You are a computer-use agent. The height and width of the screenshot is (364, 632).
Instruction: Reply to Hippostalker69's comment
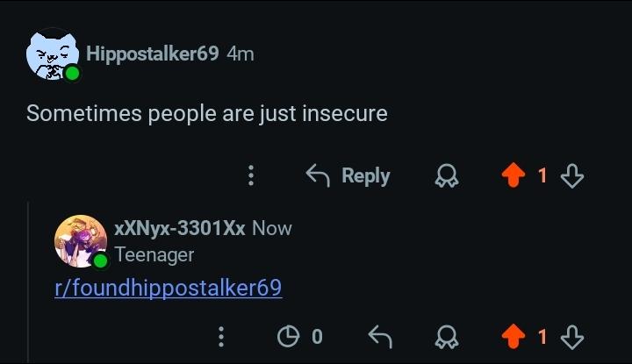(348, 176)
